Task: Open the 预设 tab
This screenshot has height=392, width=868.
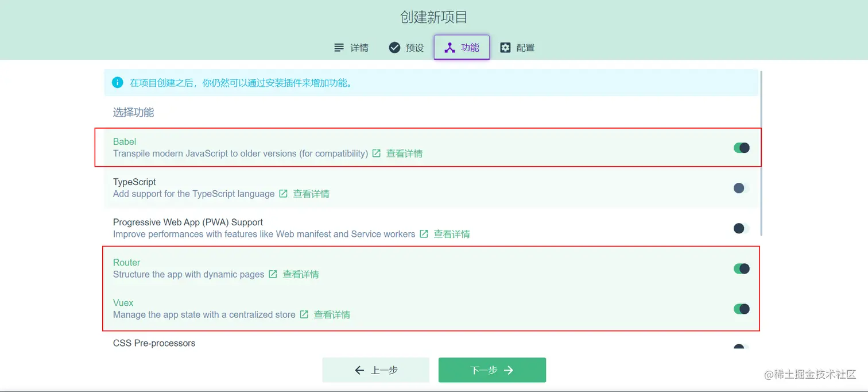Action: tap(406, 48)
